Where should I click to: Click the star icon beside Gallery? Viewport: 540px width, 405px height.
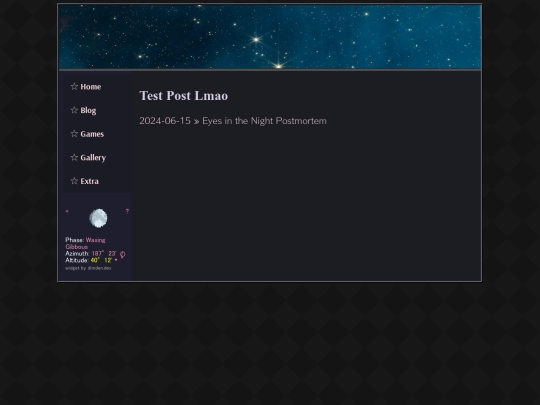point(74,157)
